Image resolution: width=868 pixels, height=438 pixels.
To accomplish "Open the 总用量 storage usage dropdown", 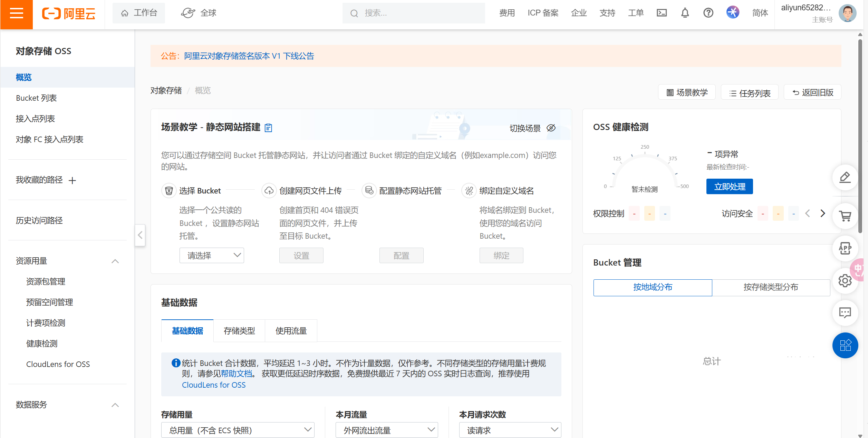I will [x=238, y=430].
